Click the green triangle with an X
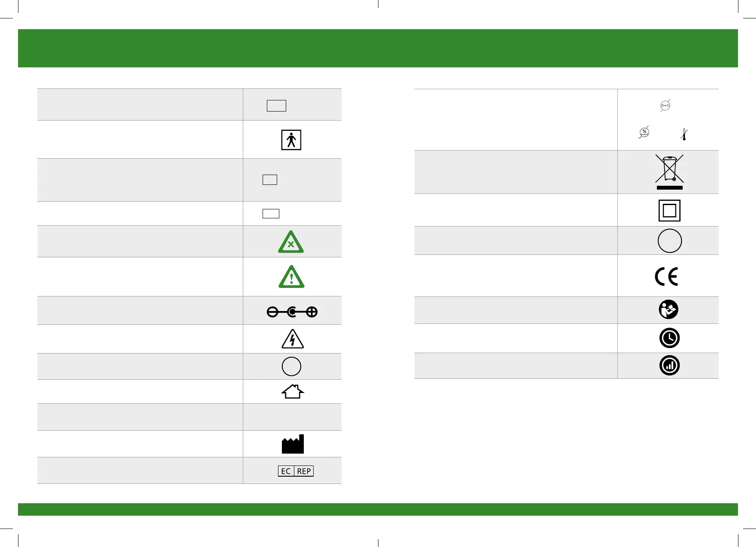The width and height of the screenshot is (756, 547). pyautogui.click(x=291, y=242)
